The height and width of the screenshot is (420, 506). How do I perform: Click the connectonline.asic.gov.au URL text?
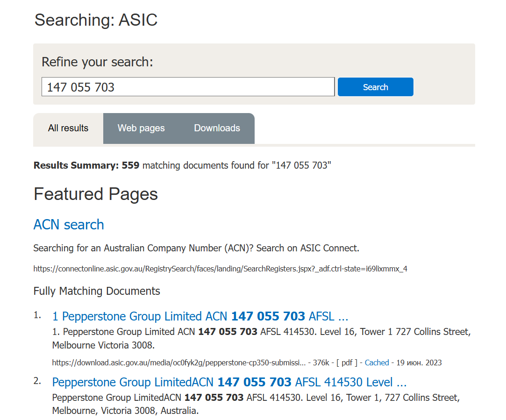click(220, 269)
